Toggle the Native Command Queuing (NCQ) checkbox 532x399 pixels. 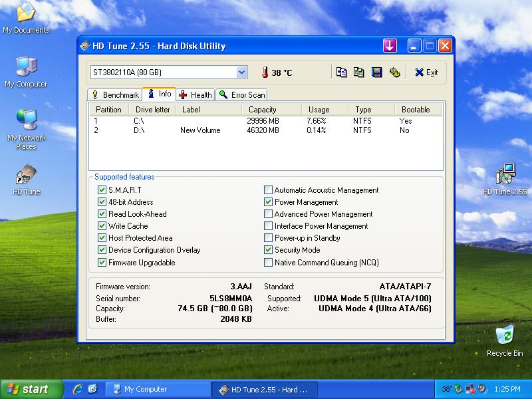click(268, 263)
